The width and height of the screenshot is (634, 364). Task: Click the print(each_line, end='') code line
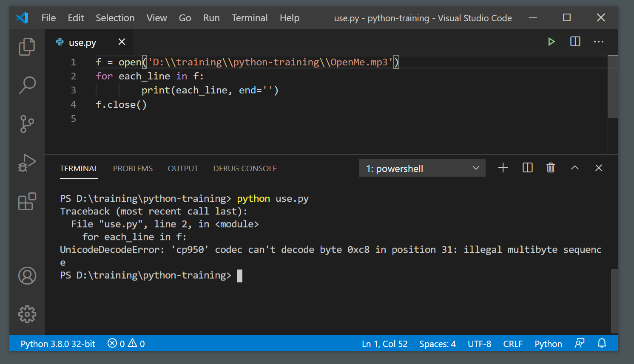210,90
